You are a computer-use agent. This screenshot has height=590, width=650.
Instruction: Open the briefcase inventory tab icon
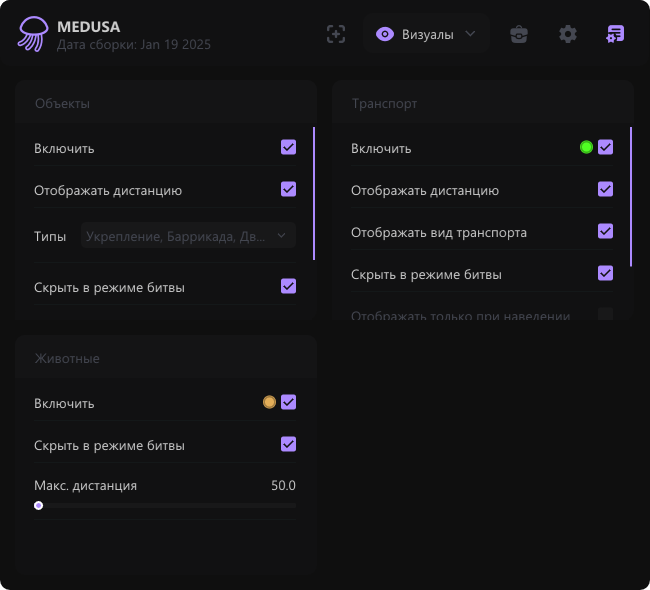pos(518,34)
